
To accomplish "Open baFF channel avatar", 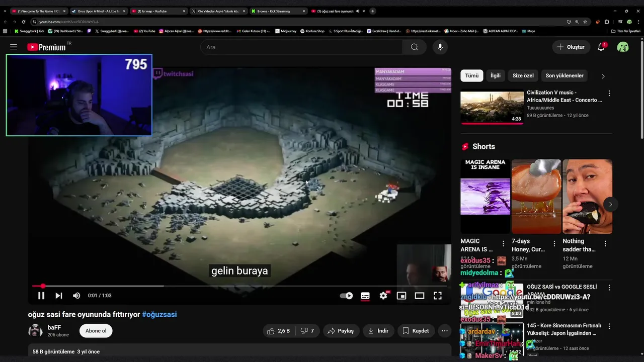I will (35, 331).
